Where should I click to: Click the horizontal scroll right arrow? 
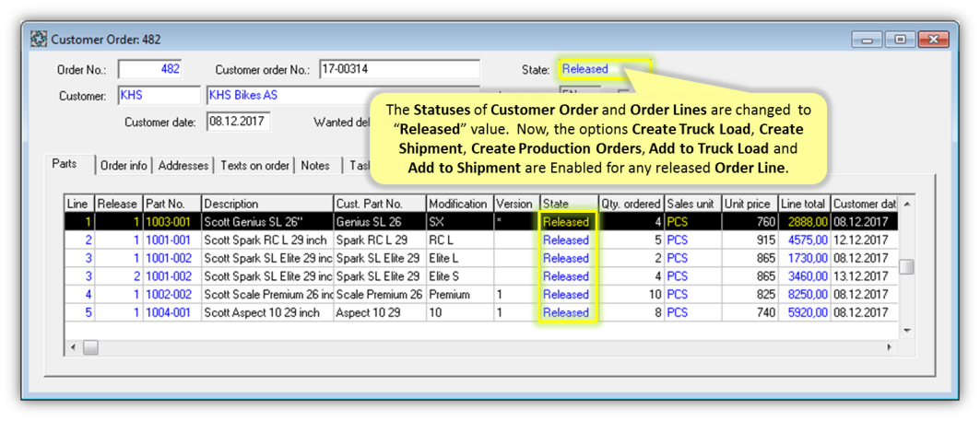click(890, 346)
